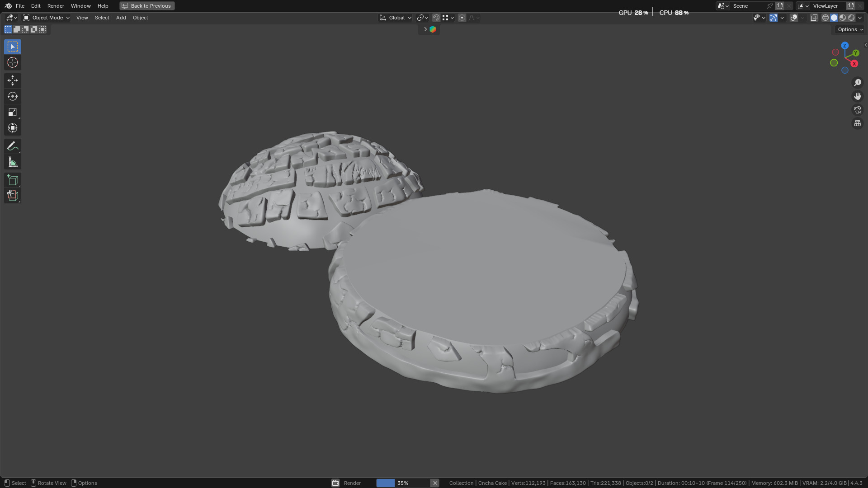Add a new view layer icon
The width and height of the screenshot is (868, 488).
point(850,6)
